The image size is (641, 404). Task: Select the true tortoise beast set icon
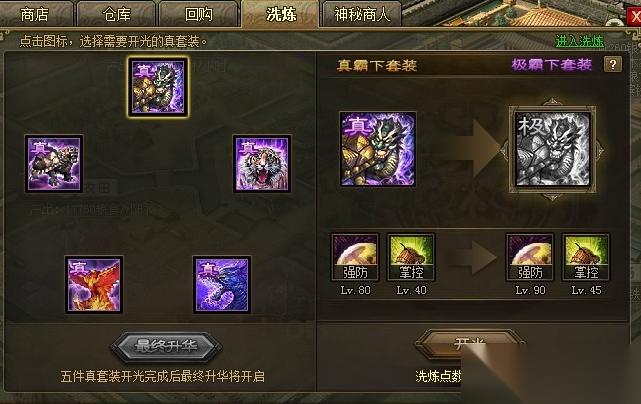(54, 164)
